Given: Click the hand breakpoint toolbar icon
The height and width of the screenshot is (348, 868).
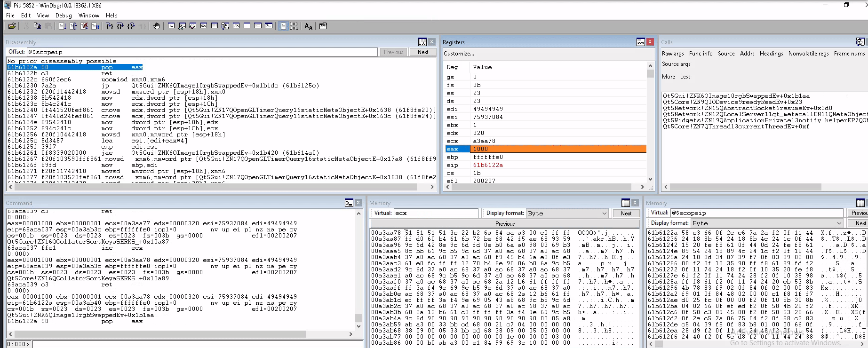Looking at the screenshot, I should point(157,26).
